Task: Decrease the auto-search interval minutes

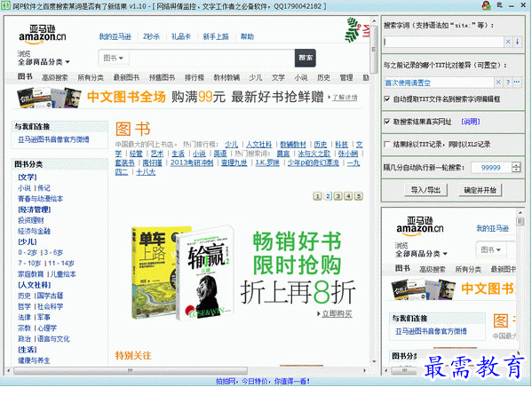Action: tap(516, 170)
